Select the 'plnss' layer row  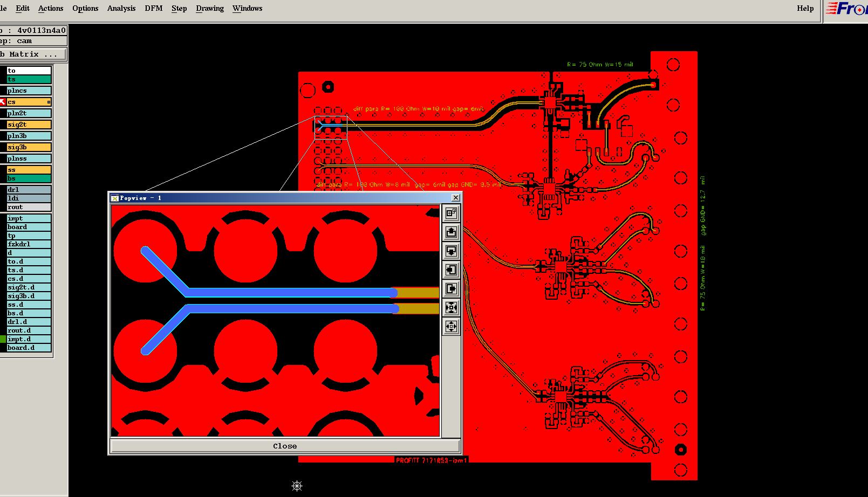coord(29,158)
